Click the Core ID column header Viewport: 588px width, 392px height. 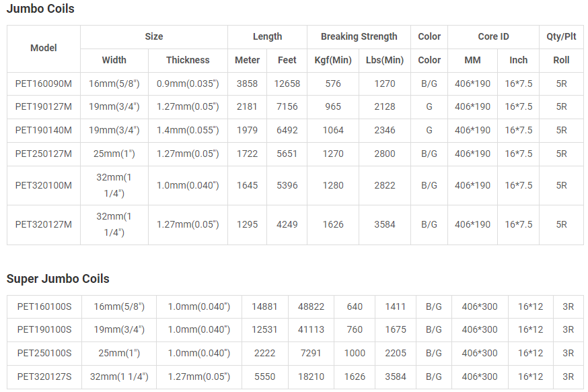pyautogui.click(x=493, y=36)
